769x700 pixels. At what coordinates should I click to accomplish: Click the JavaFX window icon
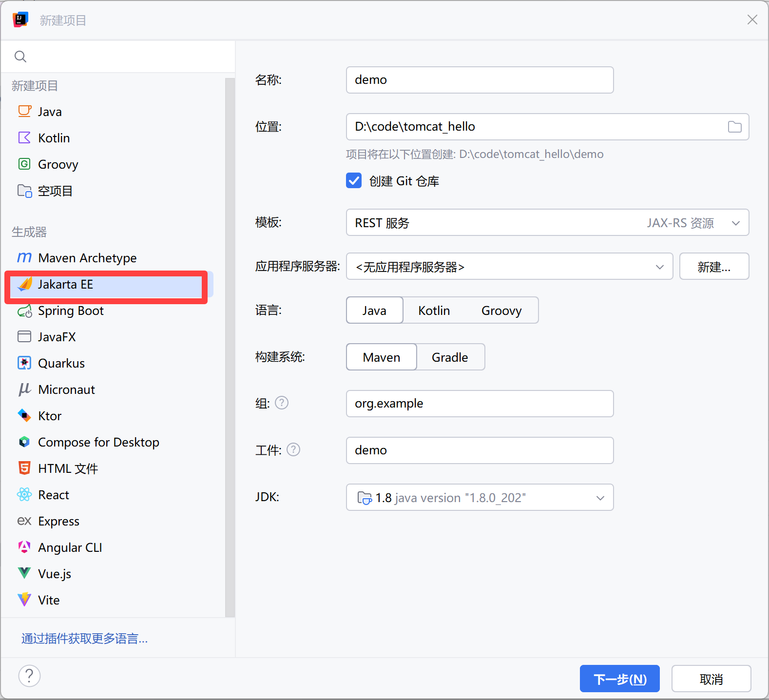pos(24,336)
